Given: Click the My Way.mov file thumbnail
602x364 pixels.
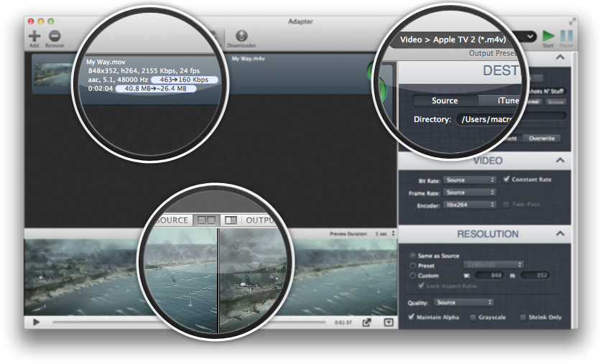Looking at the screenshot, I should coord(53,74).
